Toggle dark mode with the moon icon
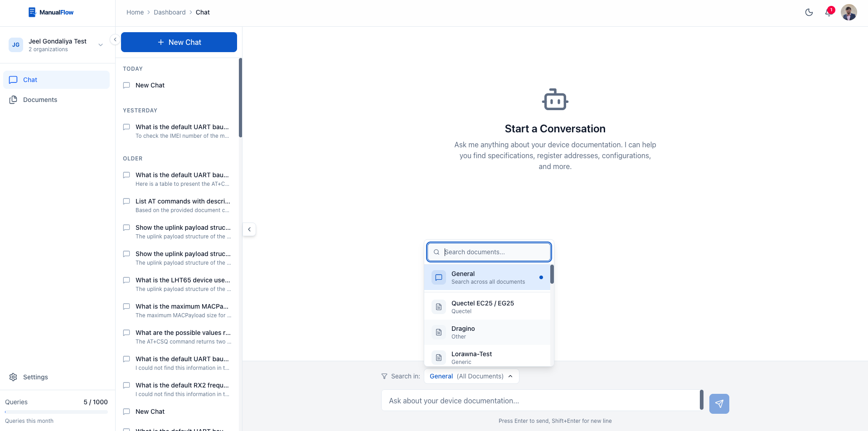868x431 pixels. tap(809, 12)
